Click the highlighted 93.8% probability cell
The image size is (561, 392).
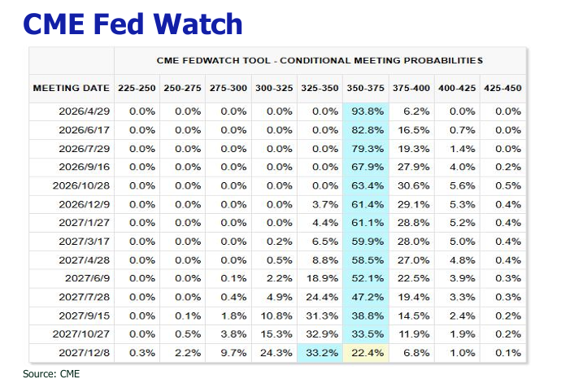click(367, 112)
